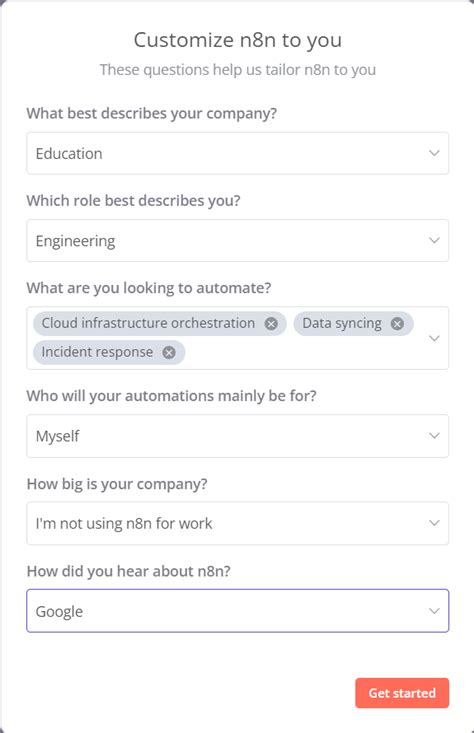Click the company type dropdown chevron
This screenshot has width=474, height=733.
point(434,153)
